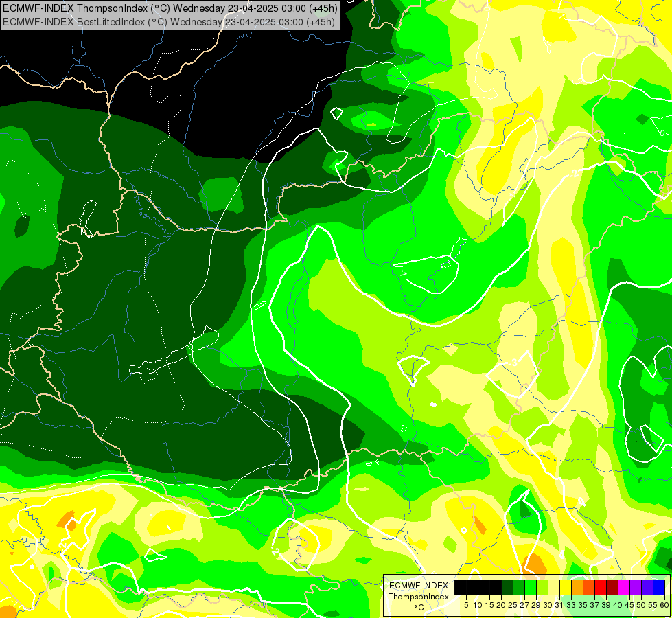Screen dimensions: 672x618
Task: Click the ThompsonIndex title line at top
Action: [x=170, y=8]
